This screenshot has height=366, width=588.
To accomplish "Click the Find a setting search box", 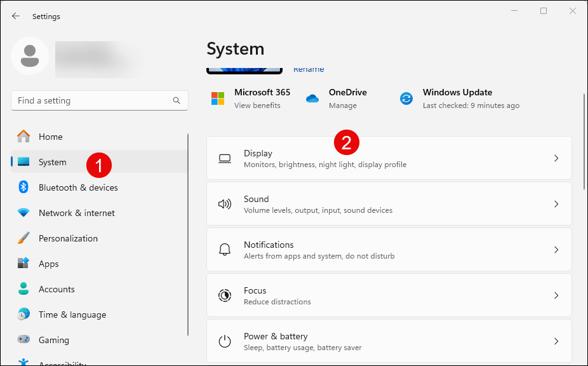I will [x=92, y=100].
